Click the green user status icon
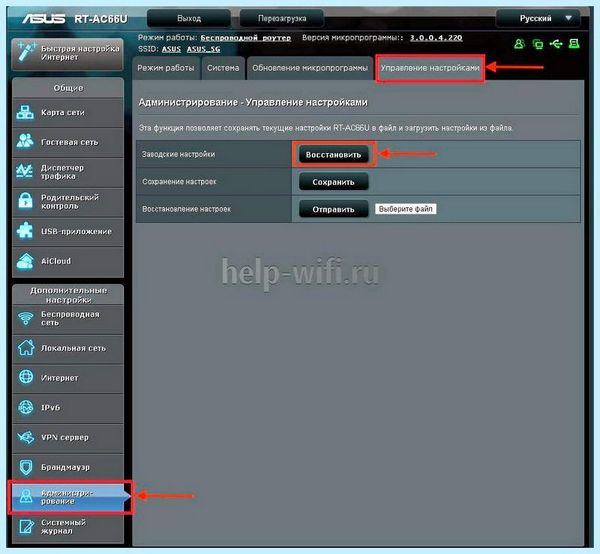This screenshot has width=600, height=554. coord(519,44)
